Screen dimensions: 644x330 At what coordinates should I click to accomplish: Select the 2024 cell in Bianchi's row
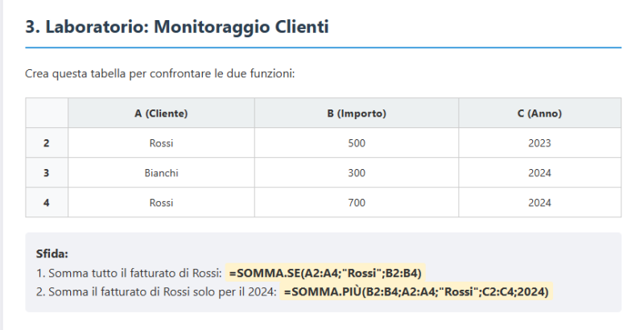pyautogui.click(x=539, y=173)
